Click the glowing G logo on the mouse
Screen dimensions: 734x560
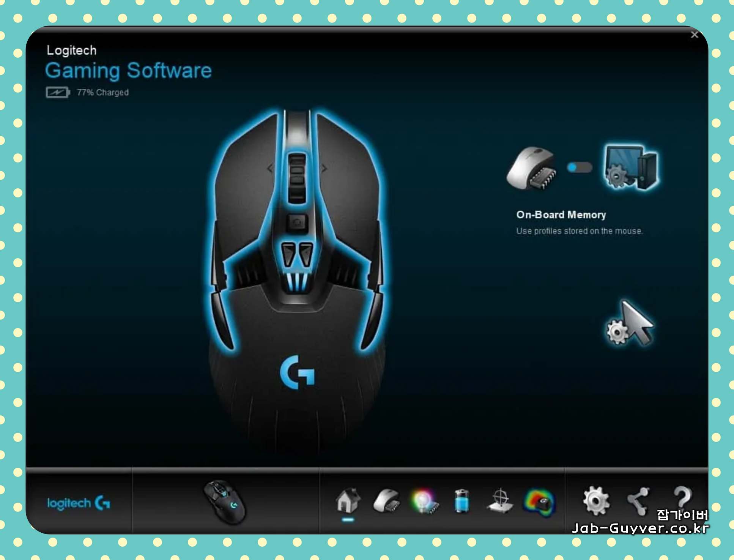297,372
